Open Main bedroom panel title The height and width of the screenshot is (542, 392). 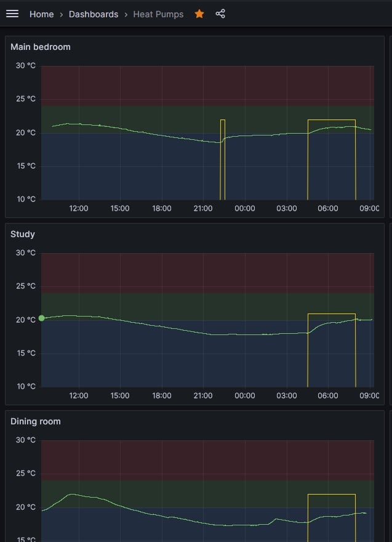(x=41, y=47)
